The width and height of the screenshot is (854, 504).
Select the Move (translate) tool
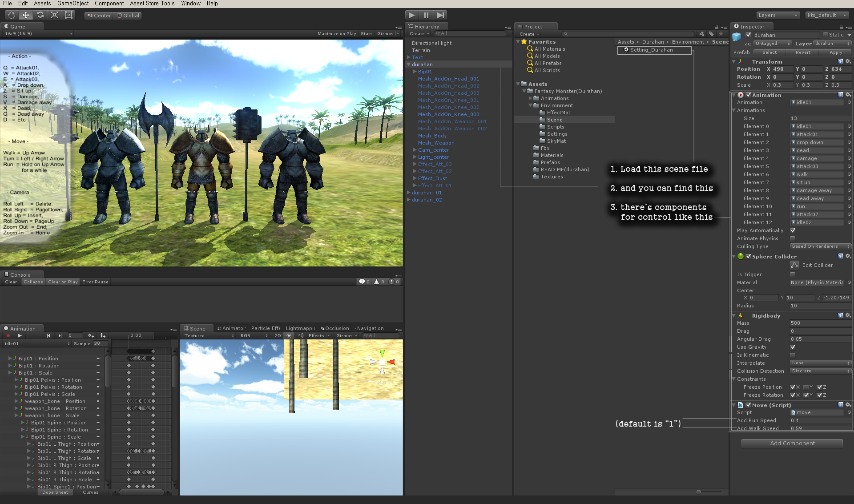tap(26, 15)
